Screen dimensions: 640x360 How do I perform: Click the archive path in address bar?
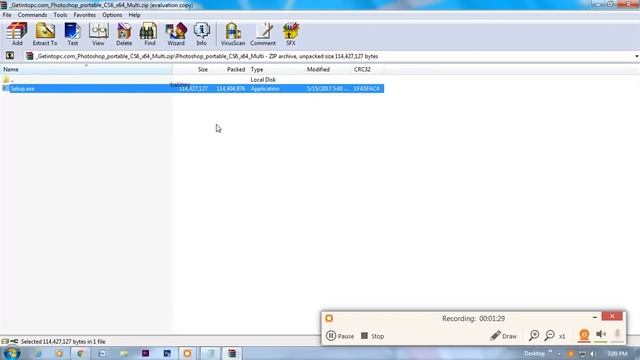(x=207, y=56)
